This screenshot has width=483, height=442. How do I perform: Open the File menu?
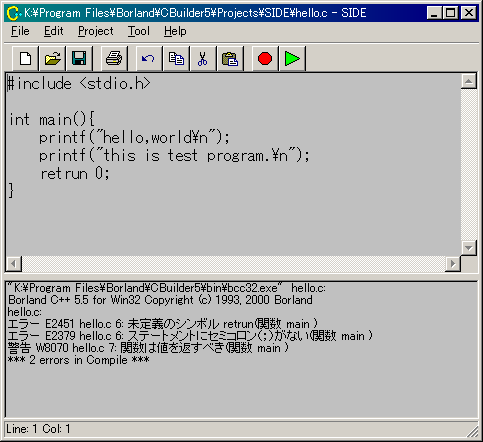tap(20, 31)
